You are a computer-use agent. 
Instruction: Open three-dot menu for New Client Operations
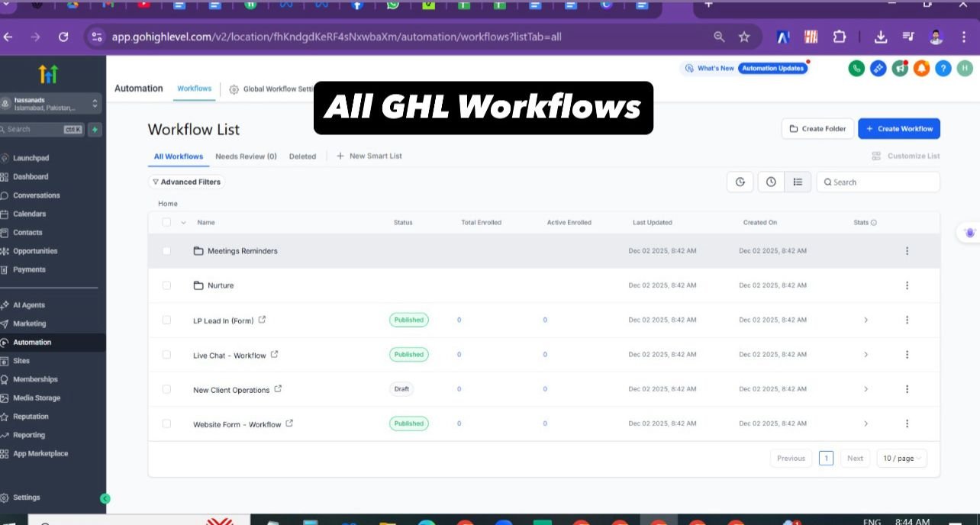[907, 389]
